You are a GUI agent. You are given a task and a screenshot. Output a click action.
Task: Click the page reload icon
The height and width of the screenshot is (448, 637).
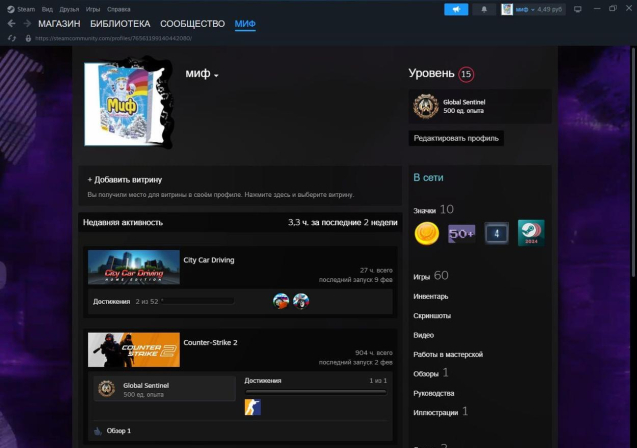click(27, 38)
